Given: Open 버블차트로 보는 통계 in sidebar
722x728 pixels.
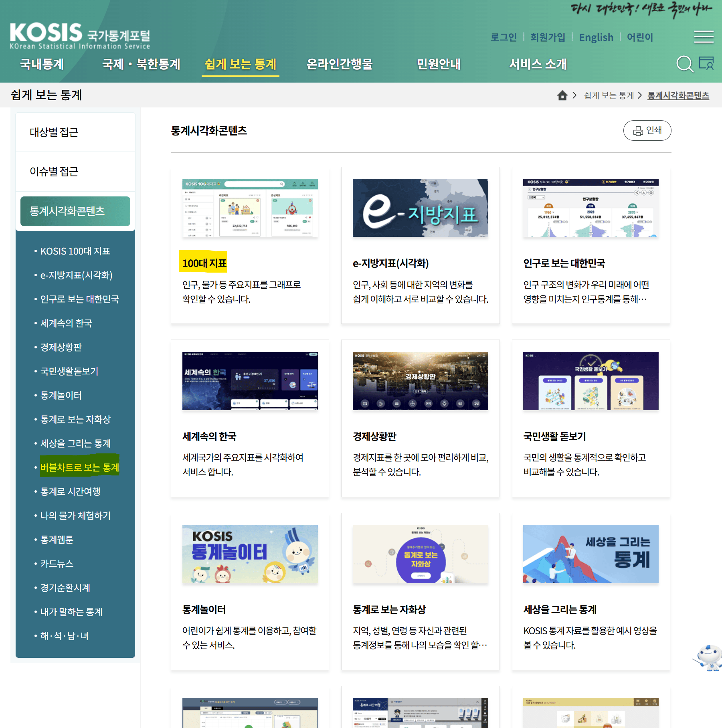Looking at the screenshot, I should [x=80, y=467].
